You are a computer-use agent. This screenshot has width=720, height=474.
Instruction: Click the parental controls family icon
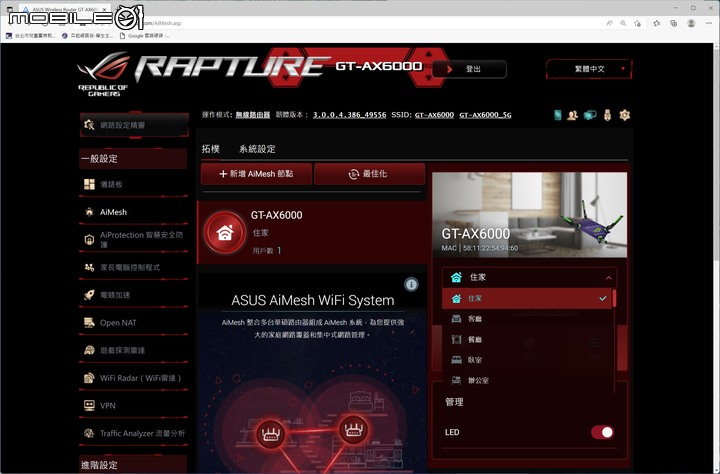(x=89, y=267)
